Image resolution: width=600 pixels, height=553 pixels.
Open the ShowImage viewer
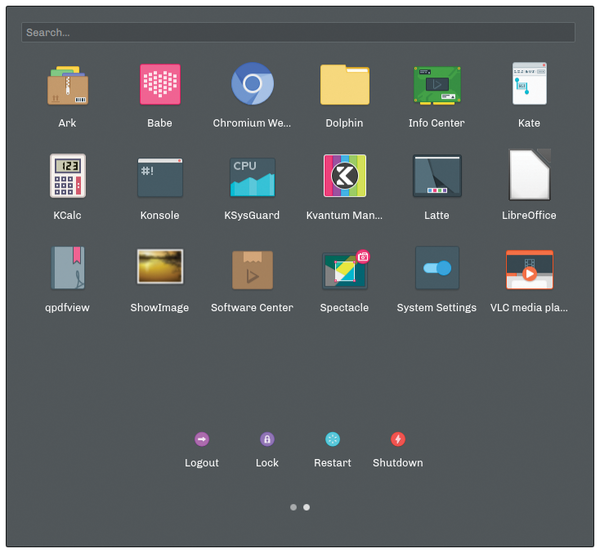pos(160,266)
